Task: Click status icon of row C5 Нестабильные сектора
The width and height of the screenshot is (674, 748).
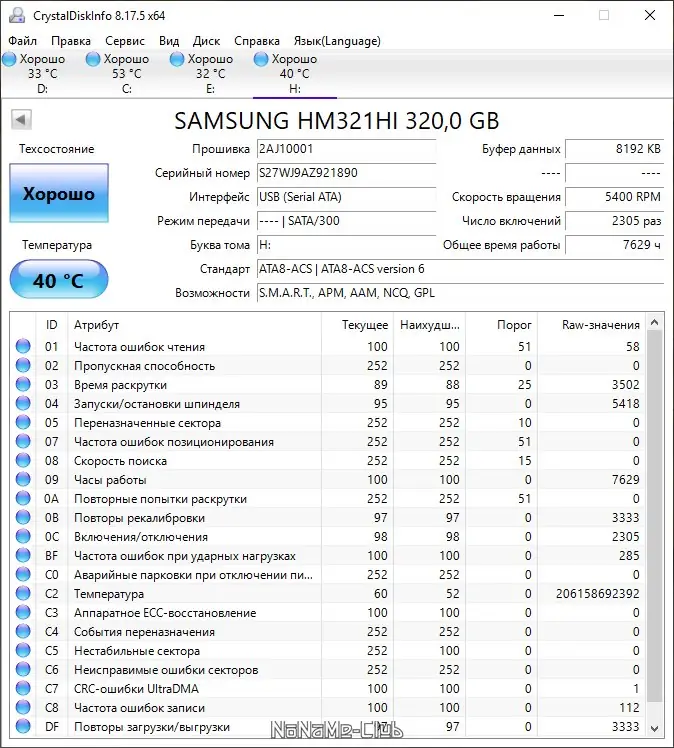Action: click(23, 651)
